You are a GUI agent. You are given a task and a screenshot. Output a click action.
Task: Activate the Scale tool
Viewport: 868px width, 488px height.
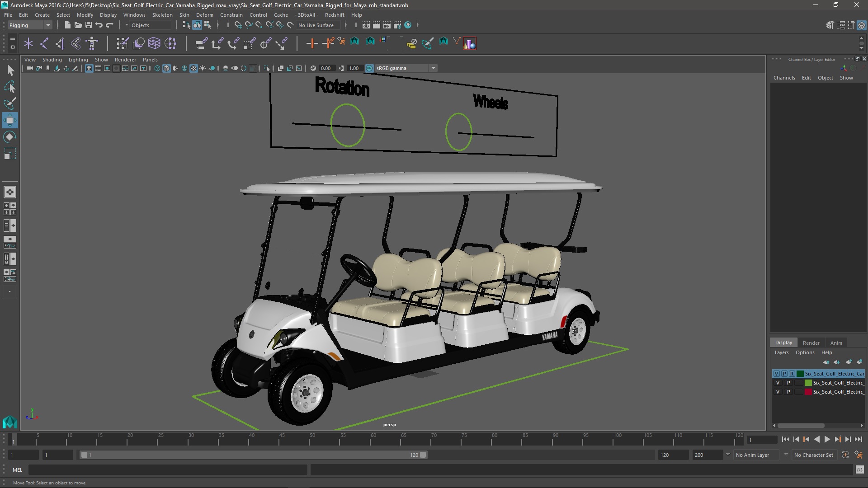(x=10, y=154)
